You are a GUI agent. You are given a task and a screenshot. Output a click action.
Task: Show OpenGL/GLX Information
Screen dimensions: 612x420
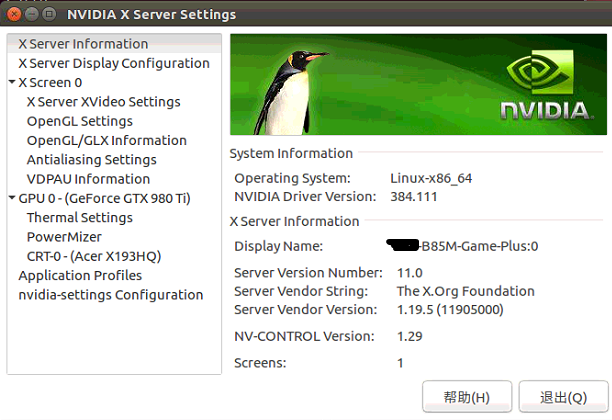pyautogui.click(x=107, y=141)
